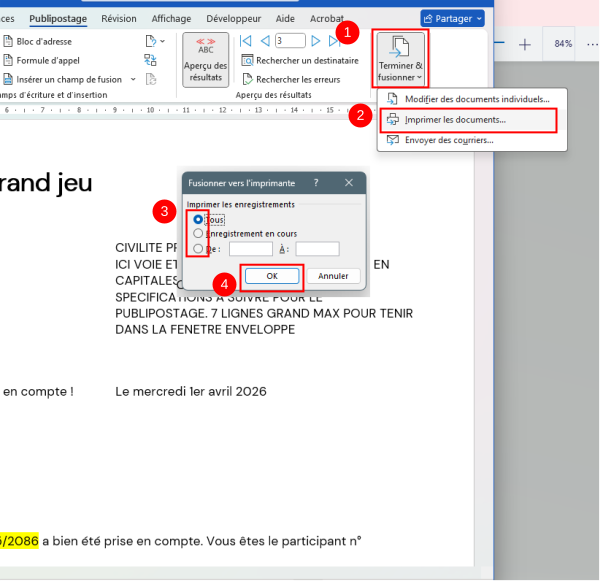
Task: Go to first record arrow
Action: [245, 41]
